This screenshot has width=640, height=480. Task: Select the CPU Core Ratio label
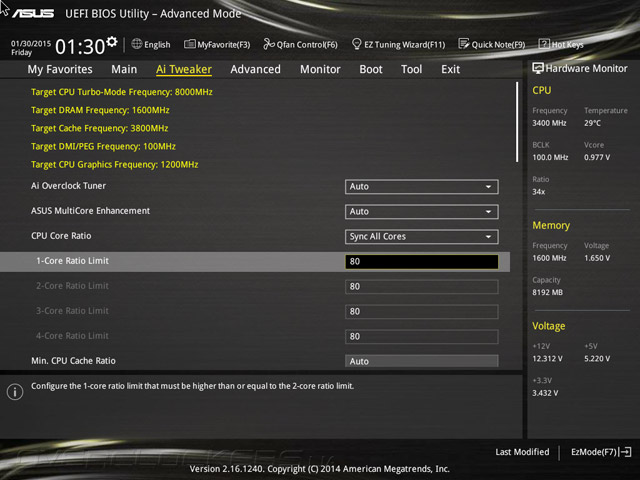61,236
